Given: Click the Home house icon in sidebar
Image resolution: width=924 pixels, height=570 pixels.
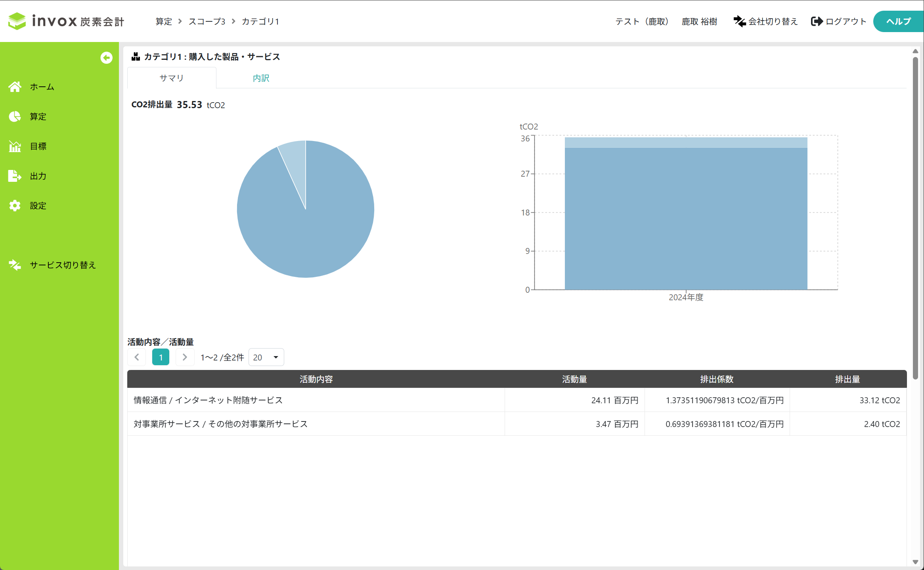Looking at the screenshot, I should (x=15, y=87).
